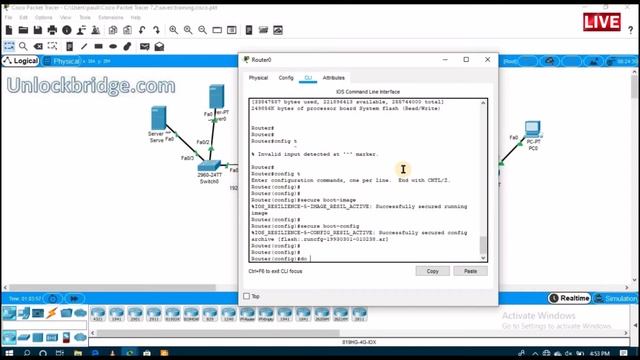Click the Print icon
640x360 pixels.
[52, 30]
